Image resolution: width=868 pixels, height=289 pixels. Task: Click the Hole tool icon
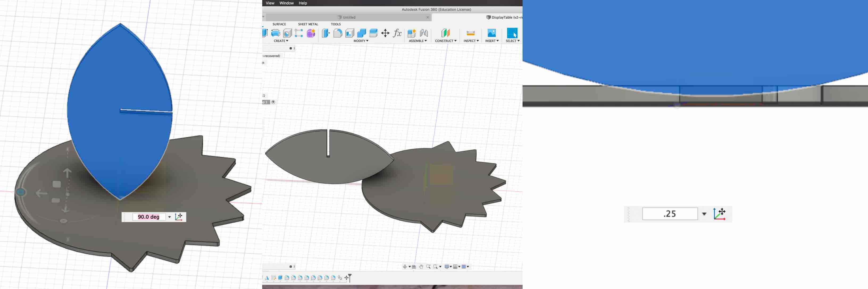(287, 33)
